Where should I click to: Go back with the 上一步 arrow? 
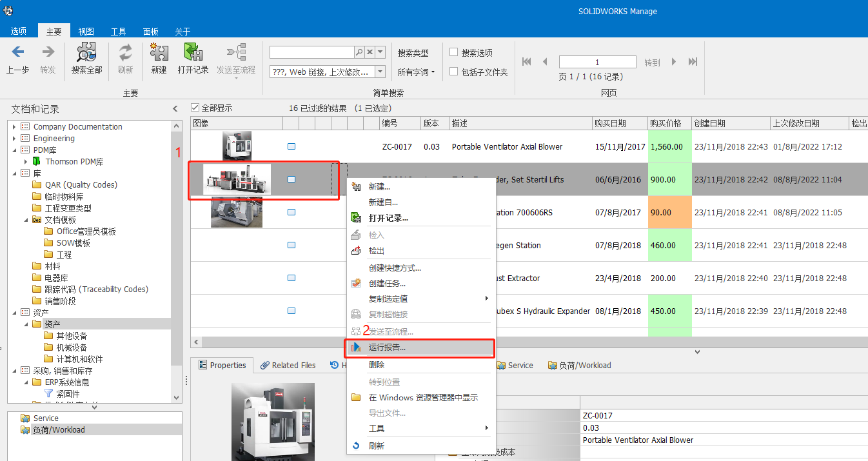(17, 53)
